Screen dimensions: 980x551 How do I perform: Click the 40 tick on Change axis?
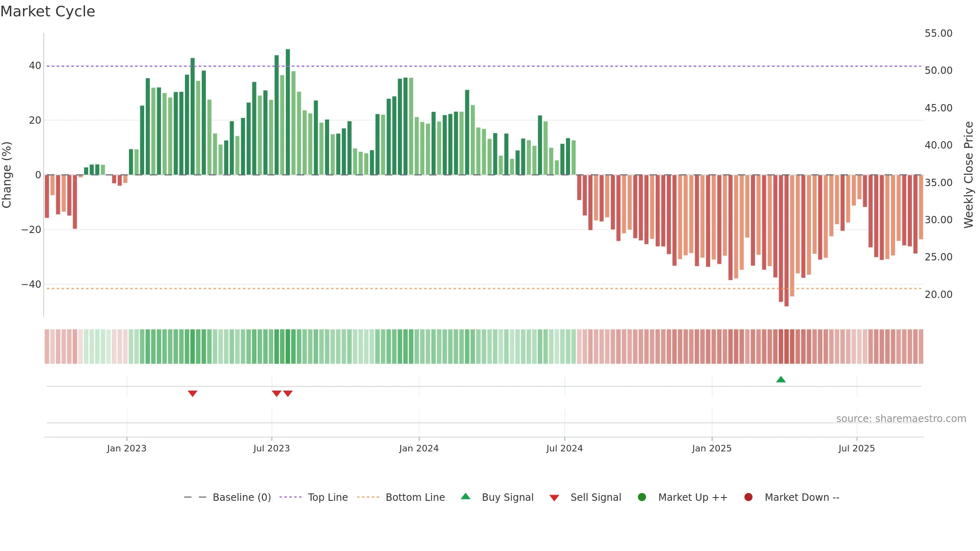tap(35, 66)
